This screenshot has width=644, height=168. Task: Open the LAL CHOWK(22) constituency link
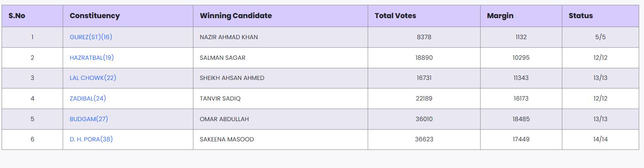(x=93, y=78)
